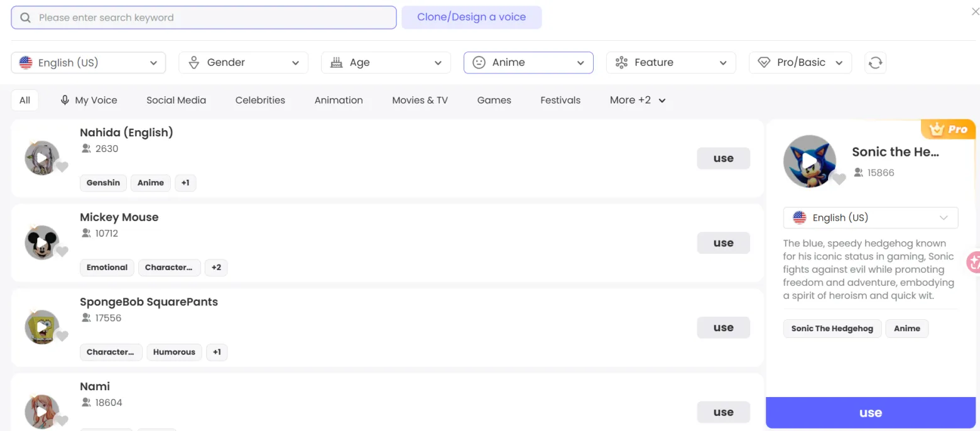Click the smiley face Anime icon
The image size is (980, 431).
[x=479, y=62]
